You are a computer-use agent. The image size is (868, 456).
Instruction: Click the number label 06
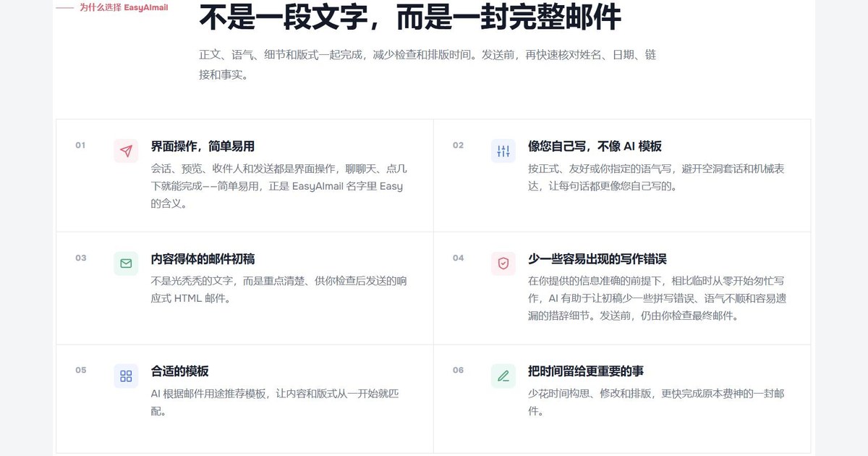click(458, 371)
